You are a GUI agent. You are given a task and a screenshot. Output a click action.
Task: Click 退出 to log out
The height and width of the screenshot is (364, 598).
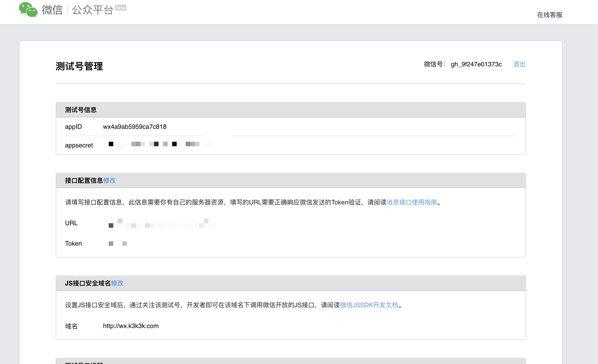[519, 64]
